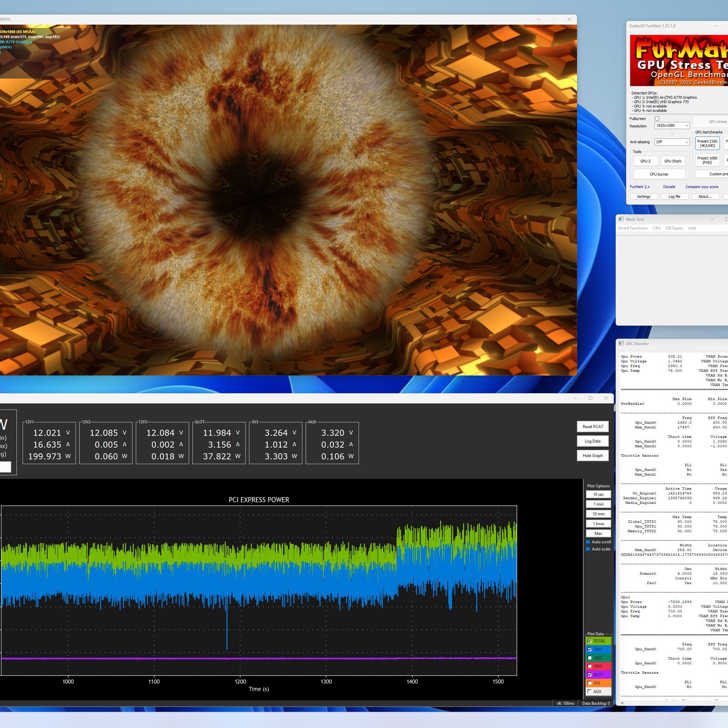The height and width of the screenshot is (728, 728).
Task: Click the Work Tool window title icon
Action: click(x=621, y=219)
